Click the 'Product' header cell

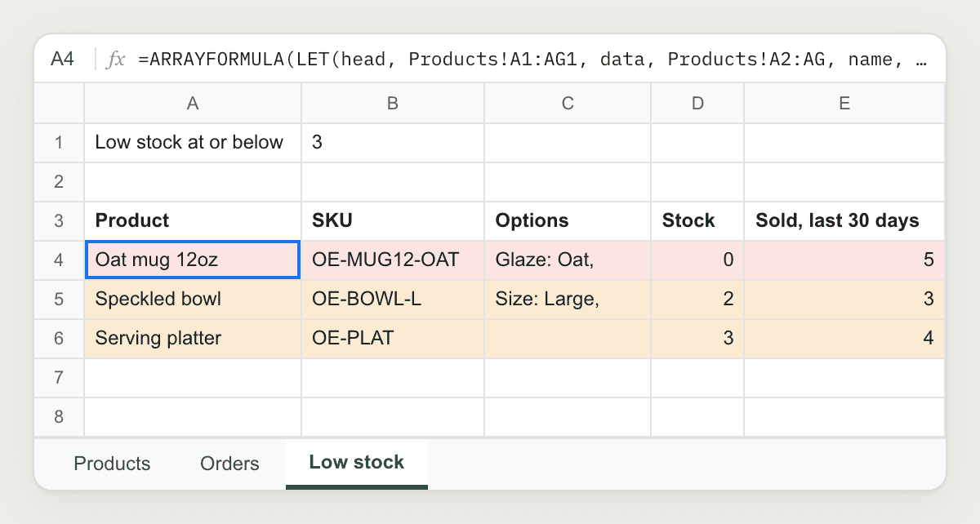pyautogui.click(x=193, y=221)
